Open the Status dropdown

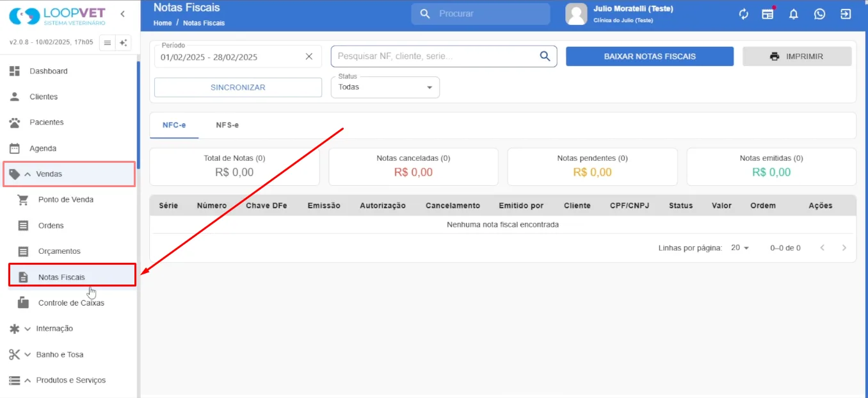(385, 88)
